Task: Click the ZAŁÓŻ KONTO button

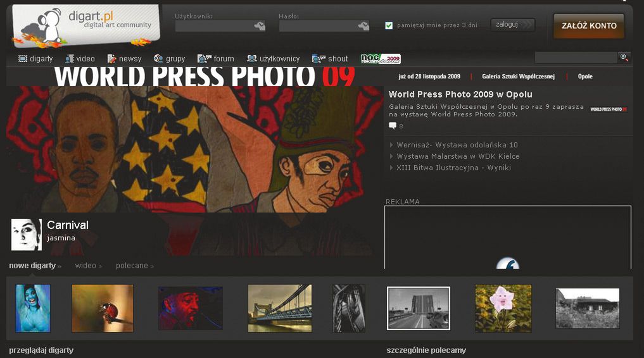Action: pyautogui.click(x=589, y=25)
